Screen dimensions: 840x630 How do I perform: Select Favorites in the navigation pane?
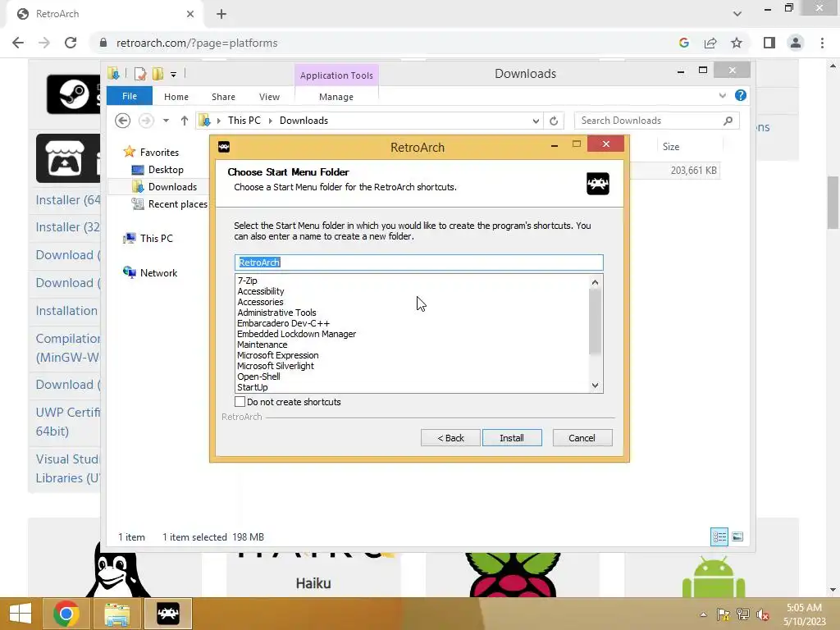[x=159, y=153]
